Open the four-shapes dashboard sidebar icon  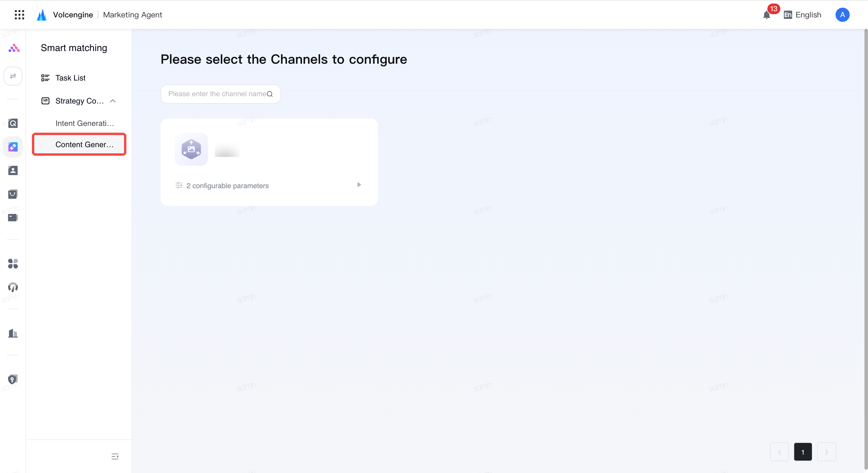point(13,264)
